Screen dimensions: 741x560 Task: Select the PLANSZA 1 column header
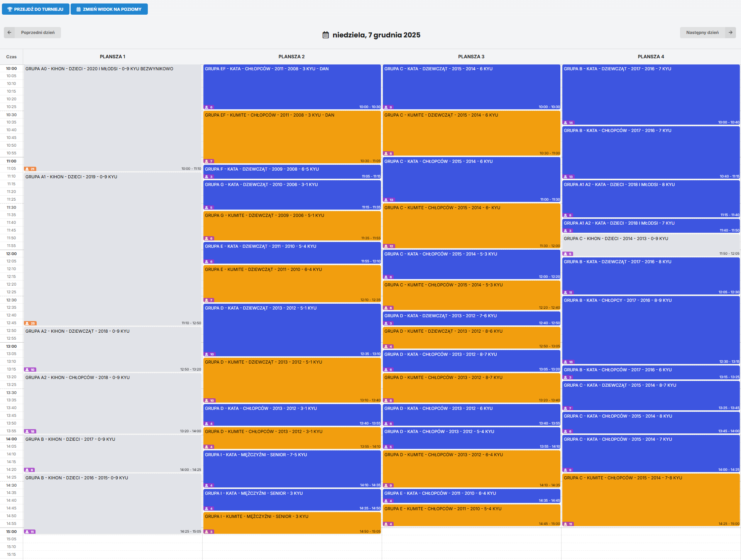(x=113, y=57)
